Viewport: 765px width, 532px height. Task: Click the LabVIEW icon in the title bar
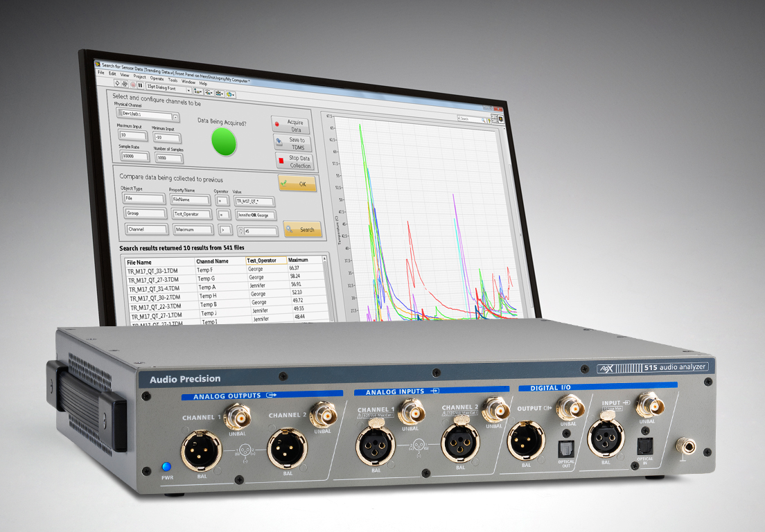(x=97, y=64)
